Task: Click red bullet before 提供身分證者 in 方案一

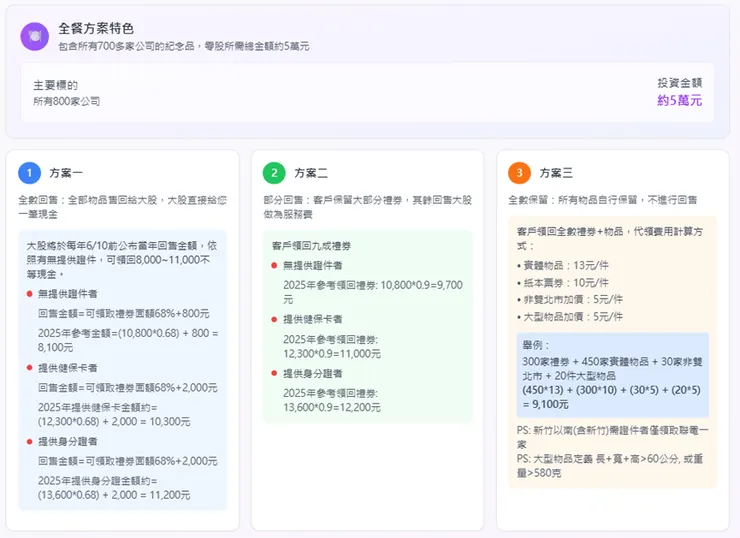Action: pyautogui.click(x=30, y=441)
